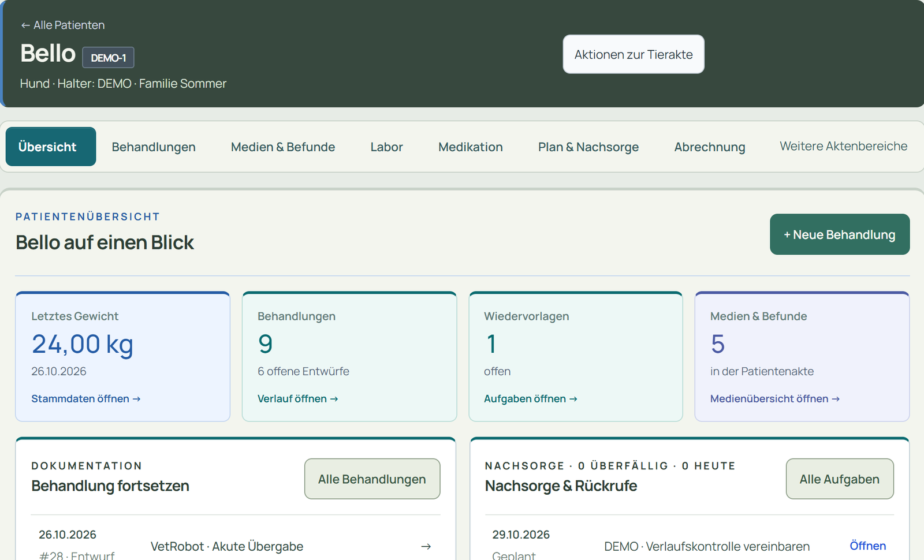Click Aufgaben öffnen link
924x560 pixels.
tap(531, 399)
